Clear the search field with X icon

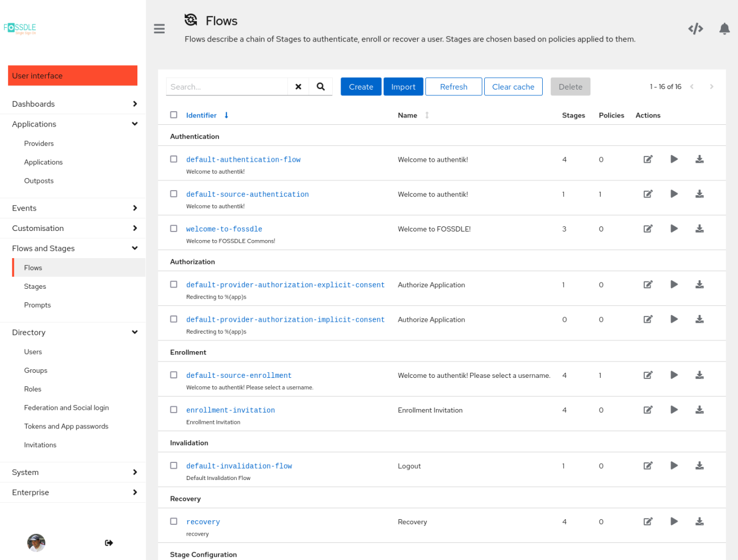click(298, 87)
